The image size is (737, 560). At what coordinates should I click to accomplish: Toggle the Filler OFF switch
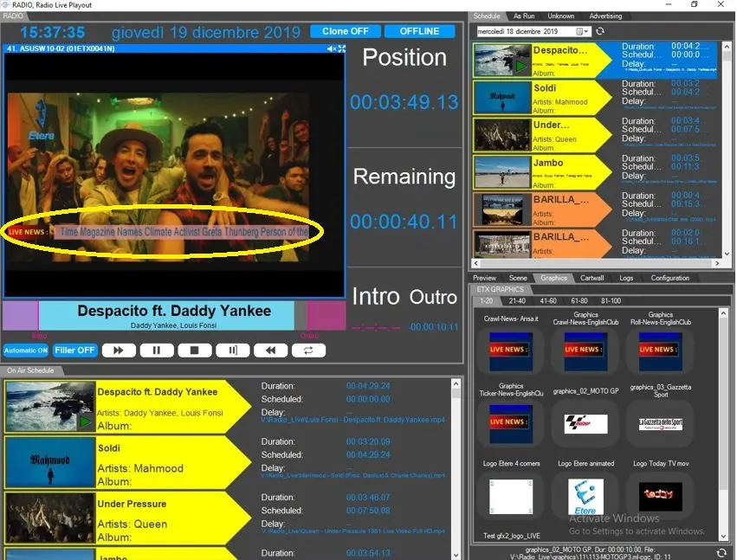74,351
